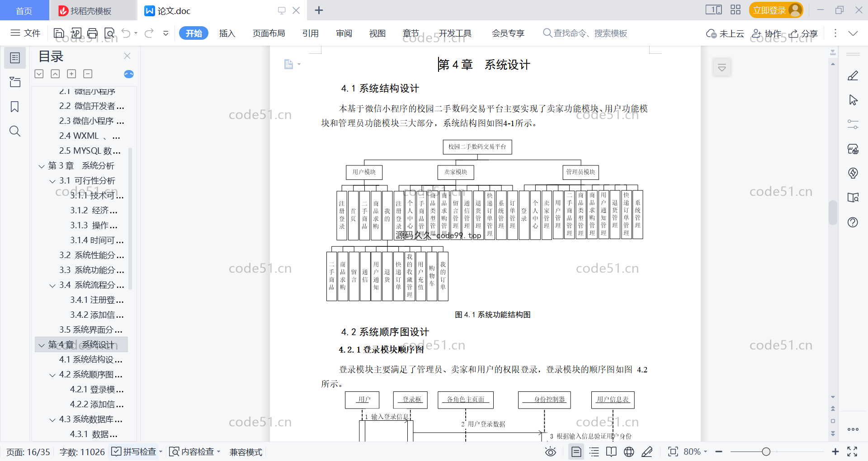This screenshot has height=461, width=868.
Task: Click the zoom slider handle
Action: [766, 452]
